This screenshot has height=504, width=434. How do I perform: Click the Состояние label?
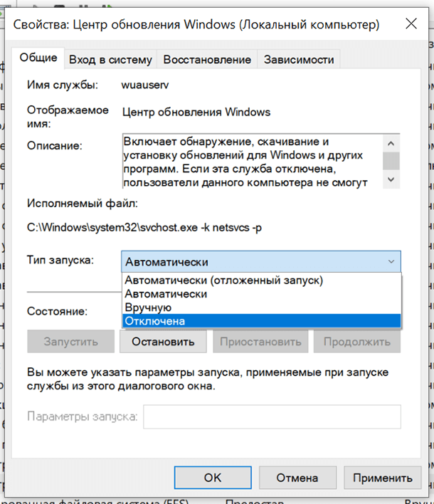[57, 311]
